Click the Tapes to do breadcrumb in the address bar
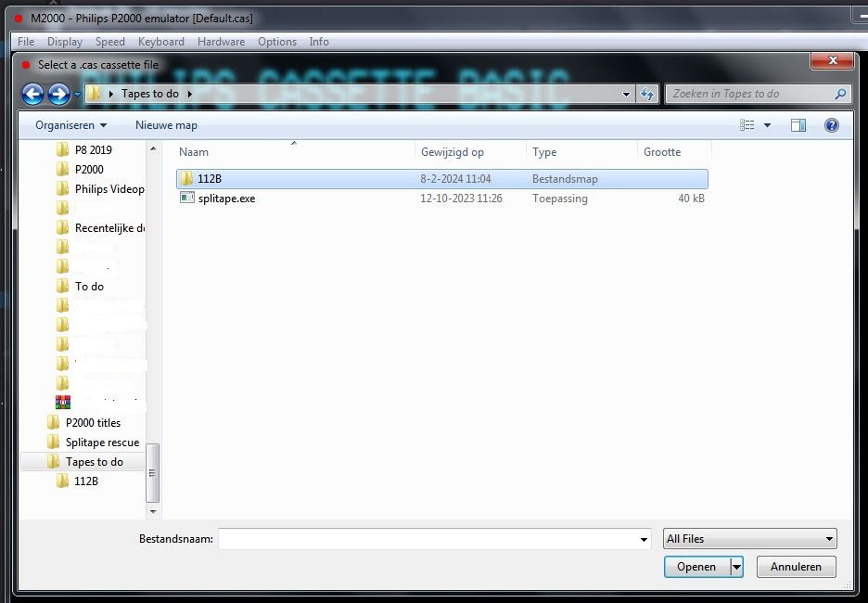This screenshot has width=868, height=603. [150, 94]
